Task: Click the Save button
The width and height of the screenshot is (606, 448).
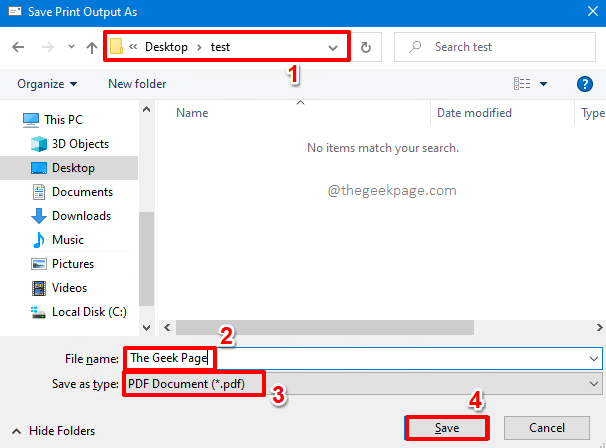Action: coord(446,427)
